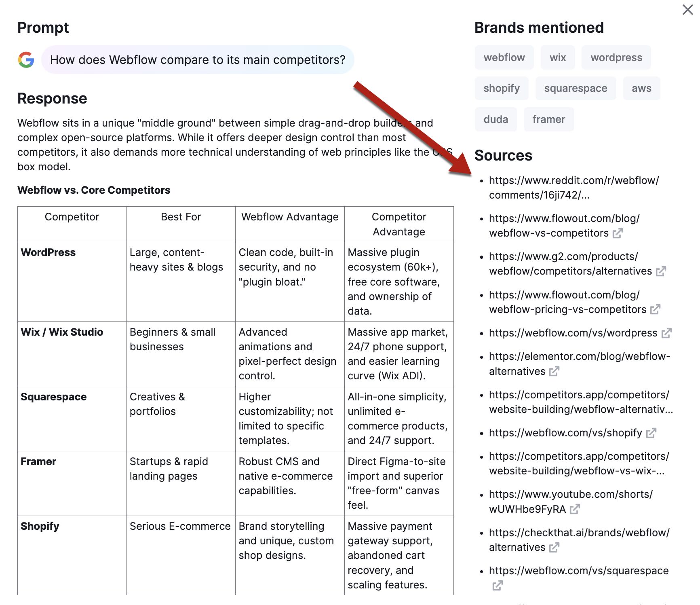
Task: Open the reddit.com webflow comments source link
Action: point(573,188)
